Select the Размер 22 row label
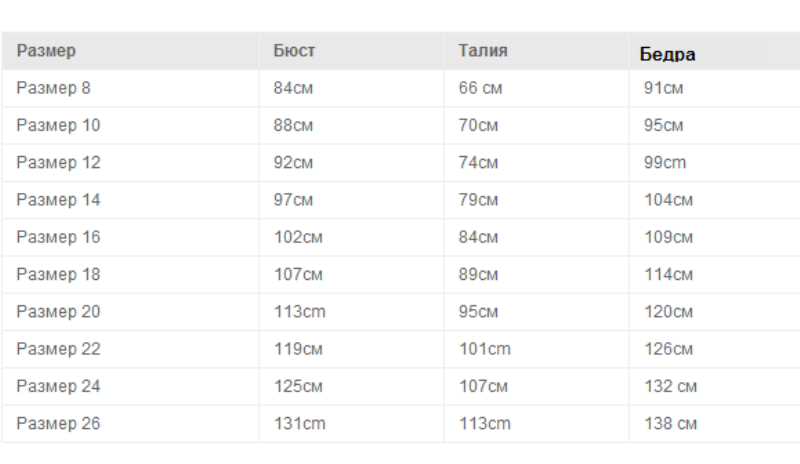The width and height of the screenshot is (800, 464). tap(58, 349)
